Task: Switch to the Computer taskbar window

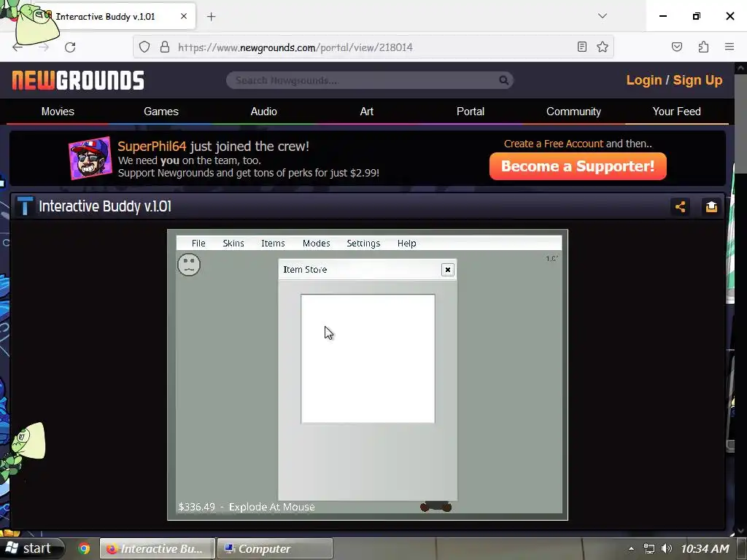Action: tap(275, 548)
